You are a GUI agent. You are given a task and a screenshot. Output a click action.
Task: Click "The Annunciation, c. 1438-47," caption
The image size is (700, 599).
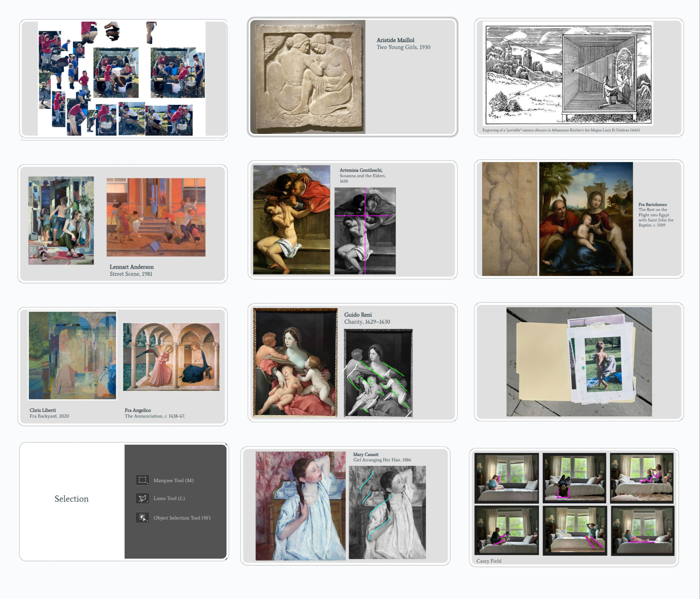(155, 416)
